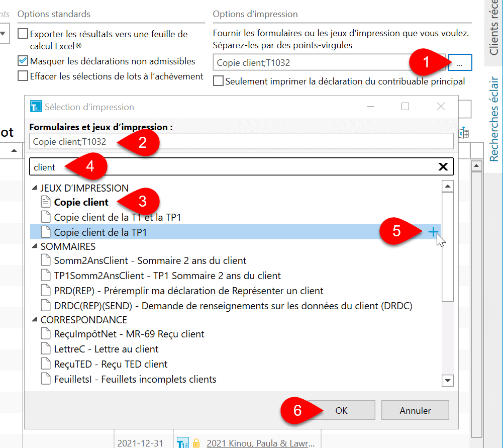The image size is (503, 448).
Task: Select the Copie client print set
Action: (81, 202)
